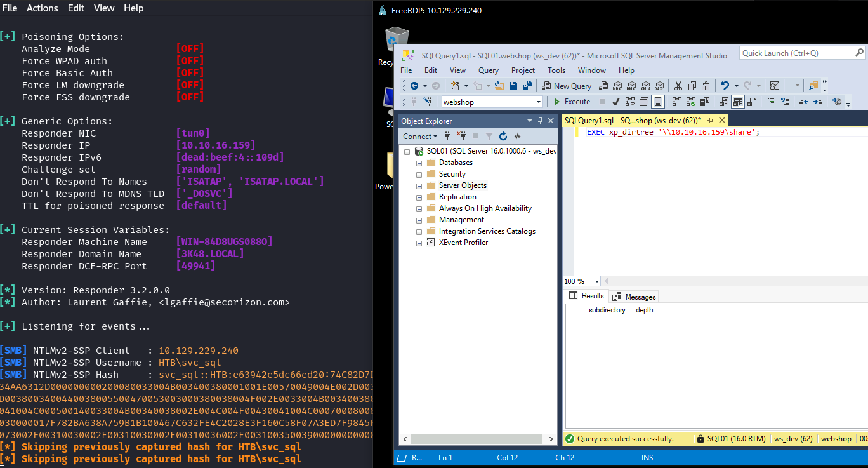868x468 pixels.
Task: Select the MDX query toolbar icon
Action: click(617, 86)
